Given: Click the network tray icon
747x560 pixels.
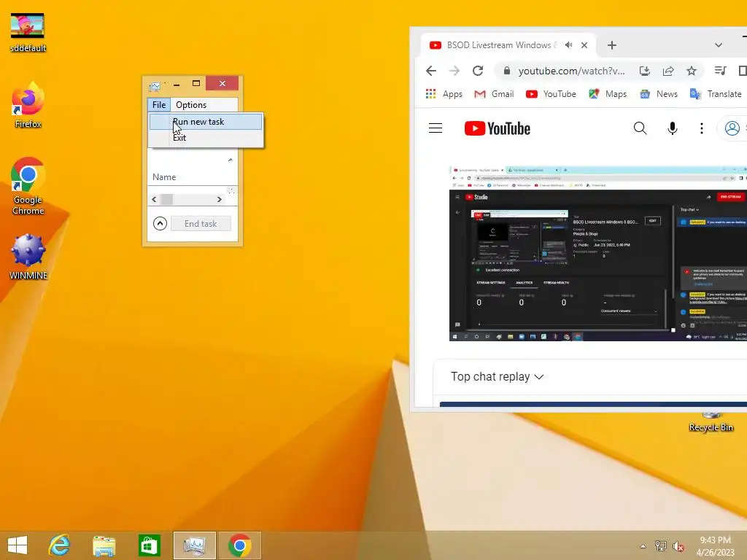Looking at the screenshot, I should (x=661, y=545).
